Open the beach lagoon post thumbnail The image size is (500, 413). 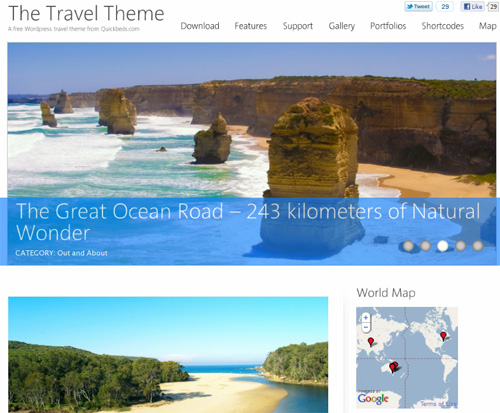coord(168,355)
